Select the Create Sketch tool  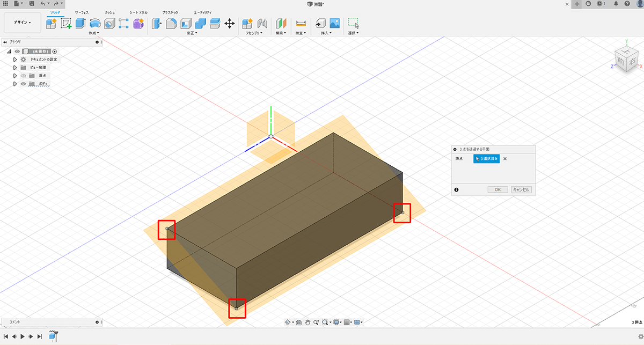coord(66,23)
